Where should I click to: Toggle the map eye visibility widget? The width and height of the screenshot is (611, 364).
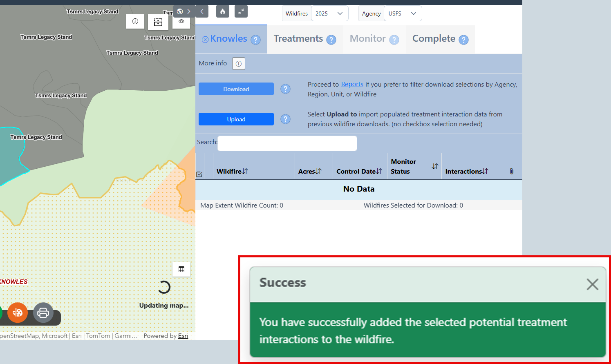point(181,21)
